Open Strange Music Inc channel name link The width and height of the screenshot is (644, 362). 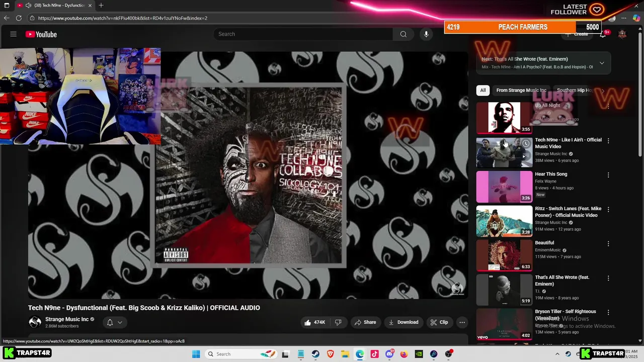tap(67, 319)
